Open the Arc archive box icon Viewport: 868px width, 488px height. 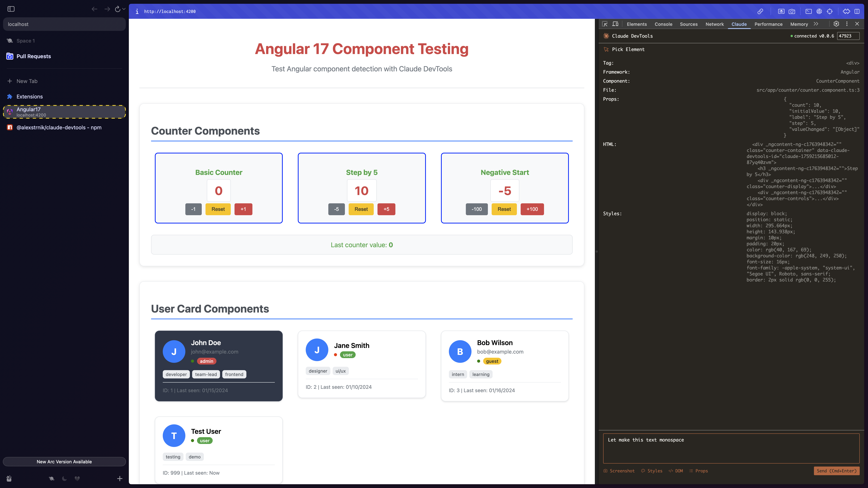pyautogui.click(x=9, y=479)
